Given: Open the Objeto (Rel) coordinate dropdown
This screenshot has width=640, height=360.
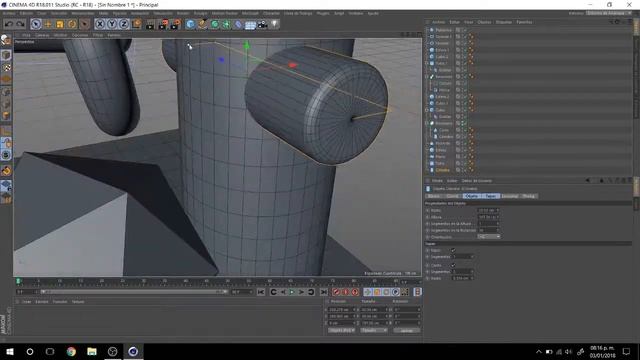Looking at the screenshot, I should [342, 330].
